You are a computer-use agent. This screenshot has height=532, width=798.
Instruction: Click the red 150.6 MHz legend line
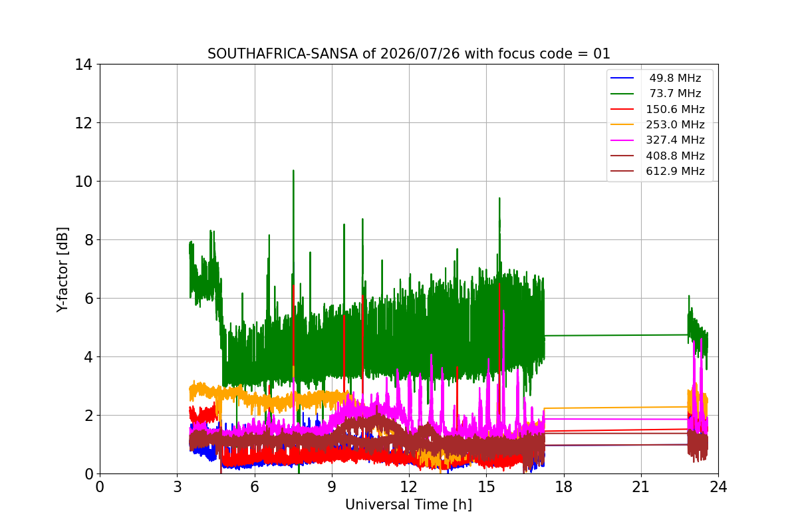[x=622, y=110]
